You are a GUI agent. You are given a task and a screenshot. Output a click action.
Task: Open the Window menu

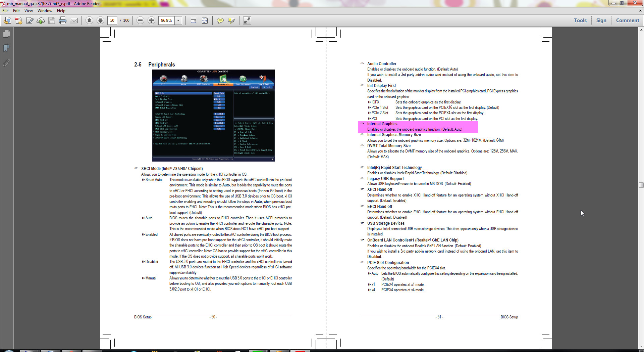[x=45, y=11]
